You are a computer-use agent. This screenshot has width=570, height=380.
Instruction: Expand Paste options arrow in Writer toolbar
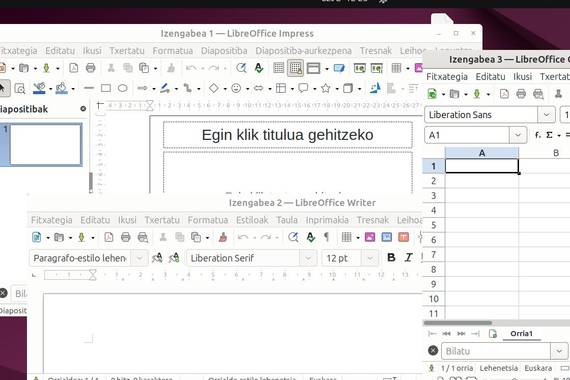tap(207, 238)
